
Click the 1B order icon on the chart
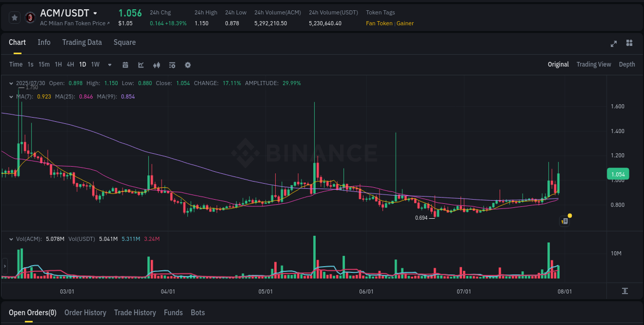point(564,221)
